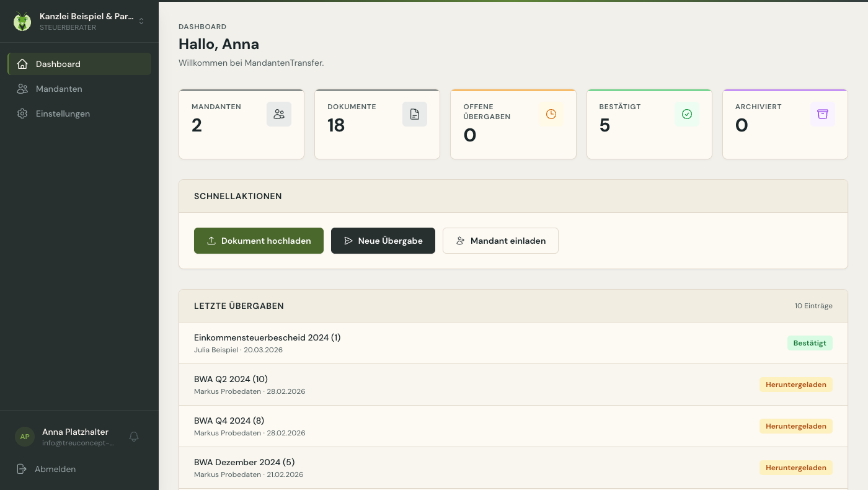Click the send arrow icon in Neue Übergabe

[x=348, y=241]
